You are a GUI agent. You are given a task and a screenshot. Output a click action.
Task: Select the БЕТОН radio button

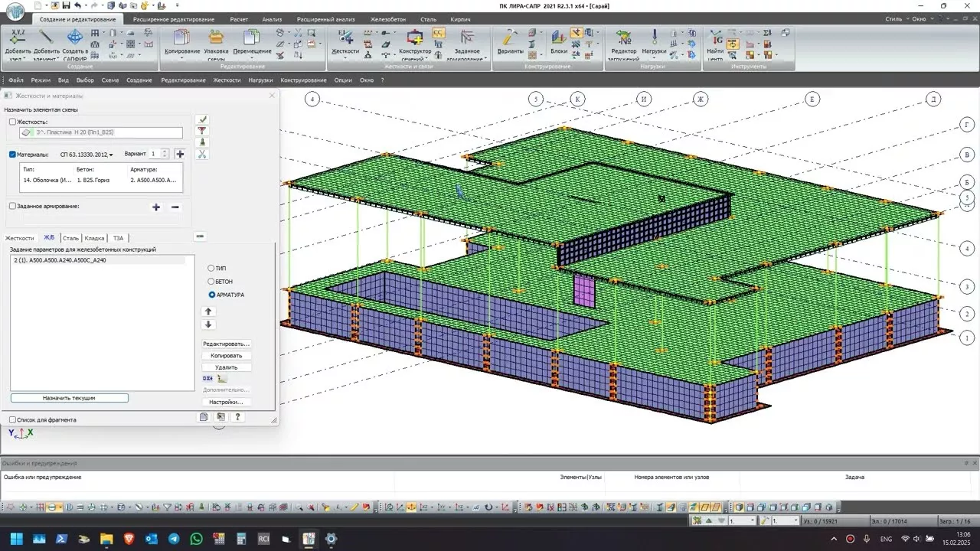[x=212, y=282]
